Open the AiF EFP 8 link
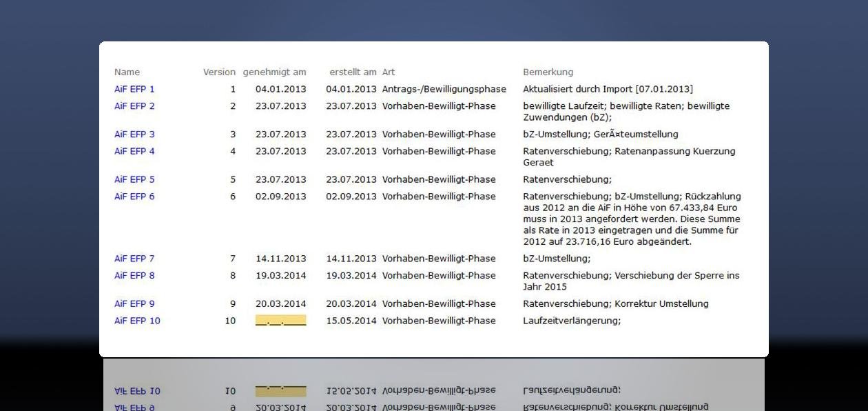 coord(134,275)
